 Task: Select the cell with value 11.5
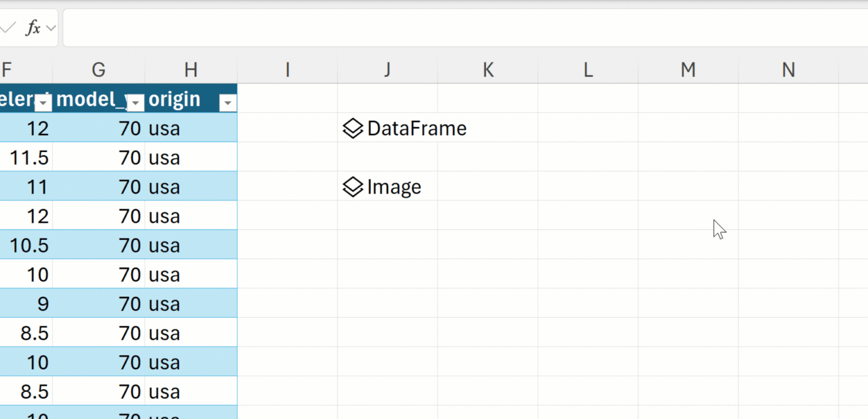pyautogui.click(x=29, y=158)
